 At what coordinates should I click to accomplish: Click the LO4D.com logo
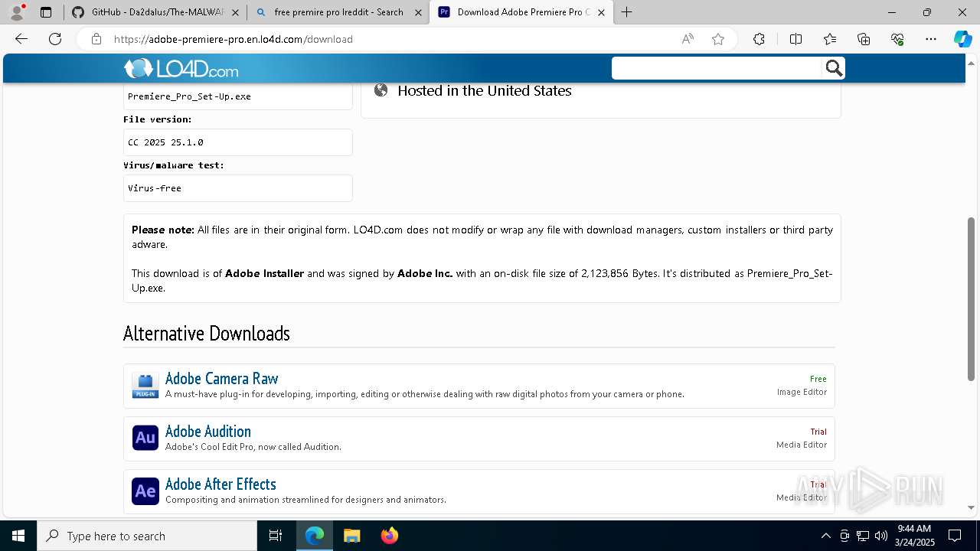[181, 69]
